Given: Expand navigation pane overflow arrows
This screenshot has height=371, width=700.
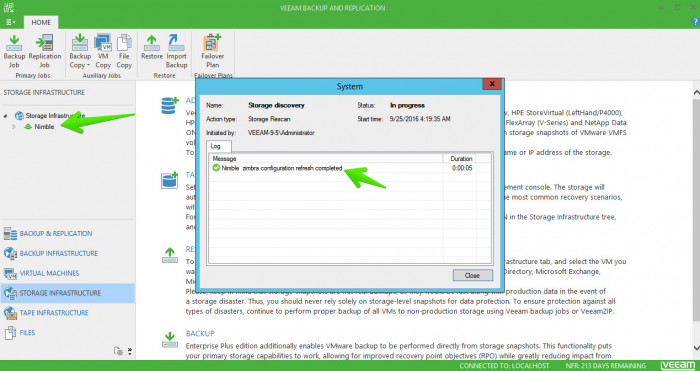Looking at the screenshot, I should 130,351.
